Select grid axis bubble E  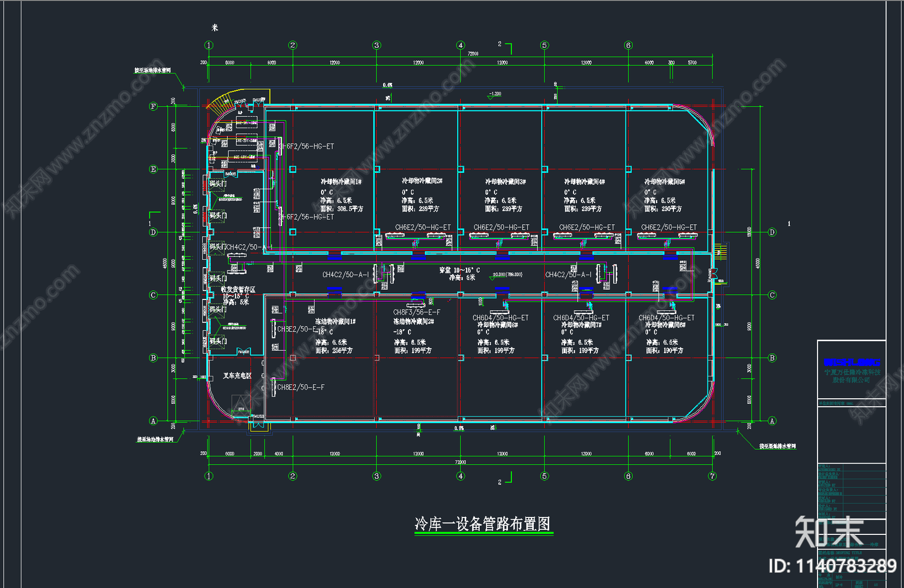point(153,169)
